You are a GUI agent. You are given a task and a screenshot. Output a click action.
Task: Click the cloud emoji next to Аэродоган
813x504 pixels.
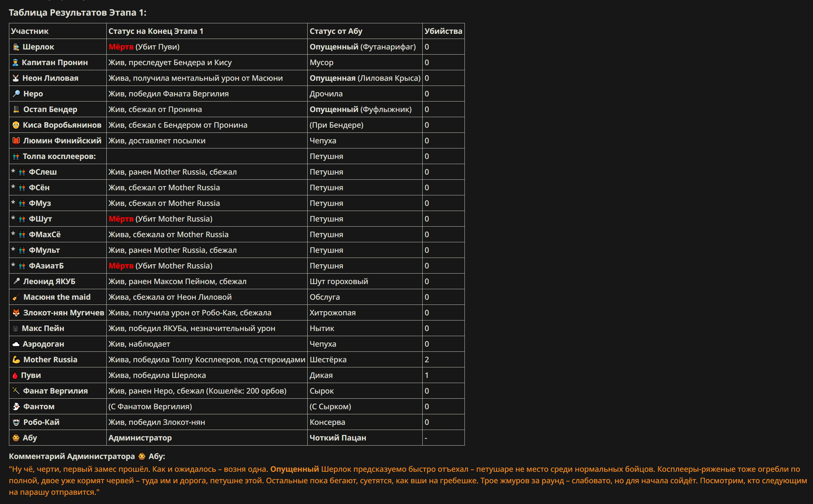coord(16,344)
